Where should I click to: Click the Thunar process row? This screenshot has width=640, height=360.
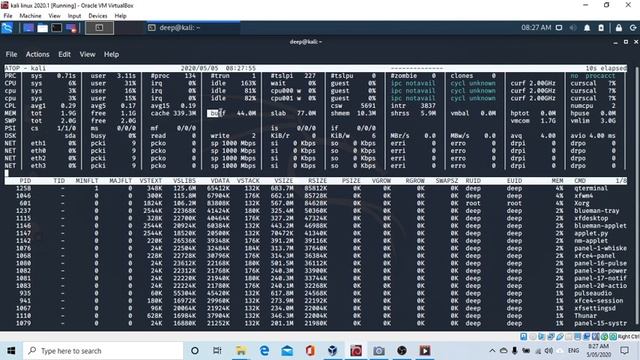point(316,316)
